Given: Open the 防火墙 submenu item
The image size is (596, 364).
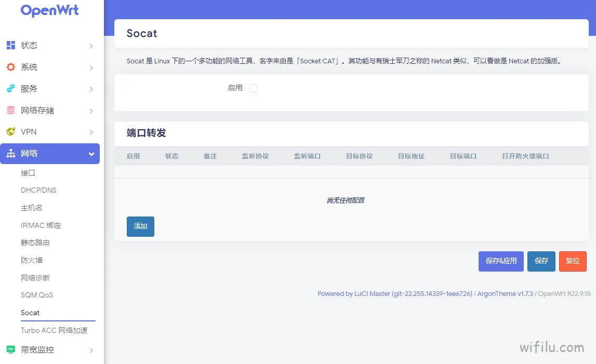Looking at the screenshot, I should pyautogui.click(x=32, y=260).
